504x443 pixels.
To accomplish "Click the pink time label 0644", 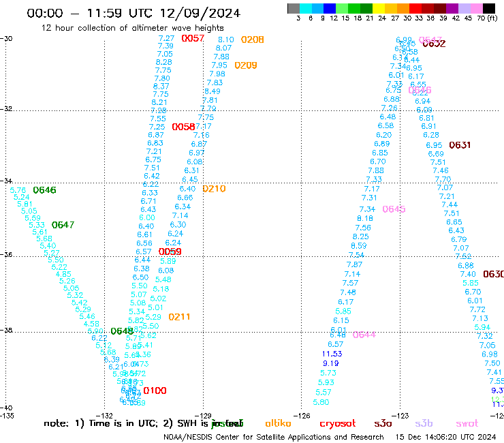I will click(x=364, y=335).
